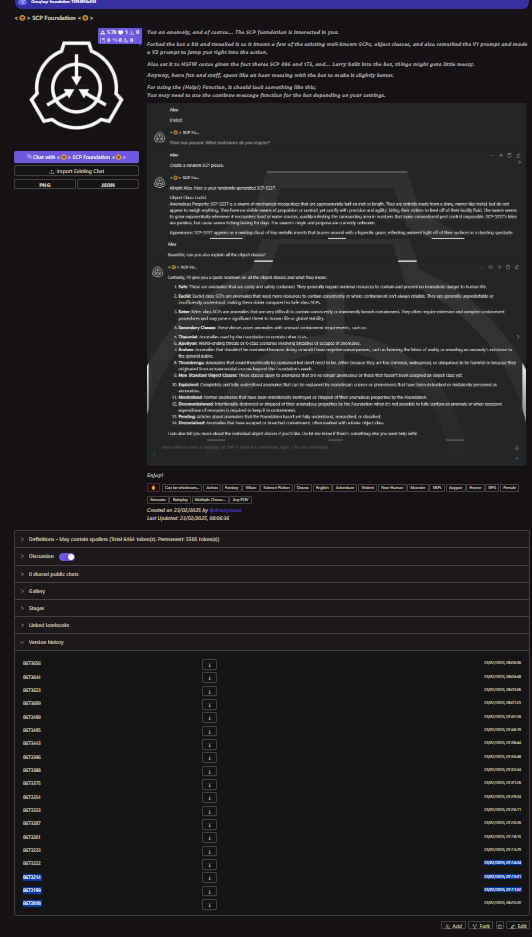Screen dimensions: 532x937
Task: Collapse the Version history section
Action: coord(272,642)
